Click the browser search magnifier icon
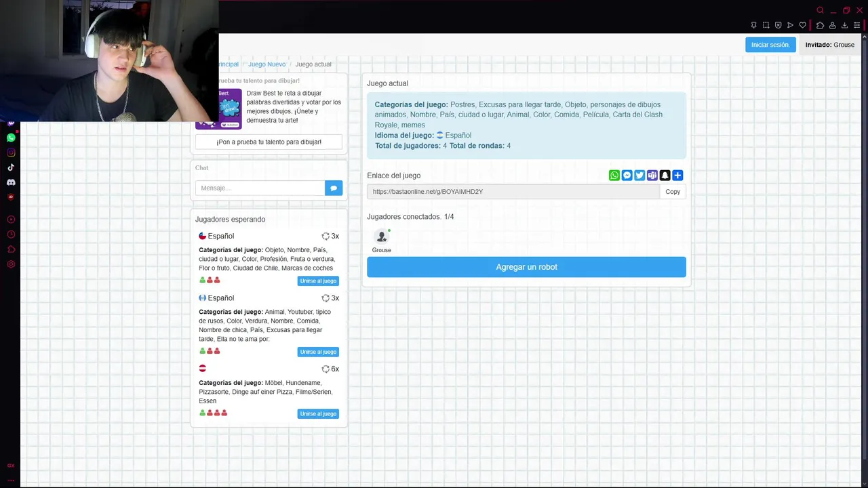 coord(820,10)
